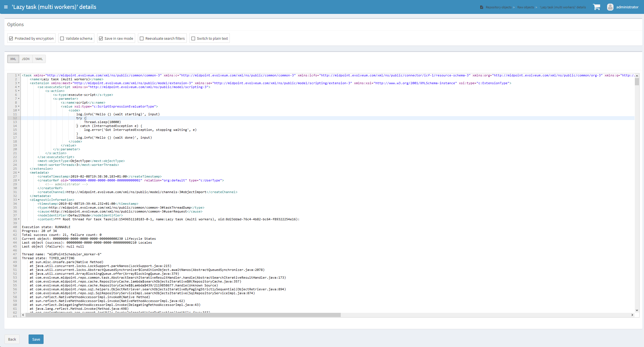Open the hamburger sidebar menu
The image size is (644, 347).
(6, 7)
